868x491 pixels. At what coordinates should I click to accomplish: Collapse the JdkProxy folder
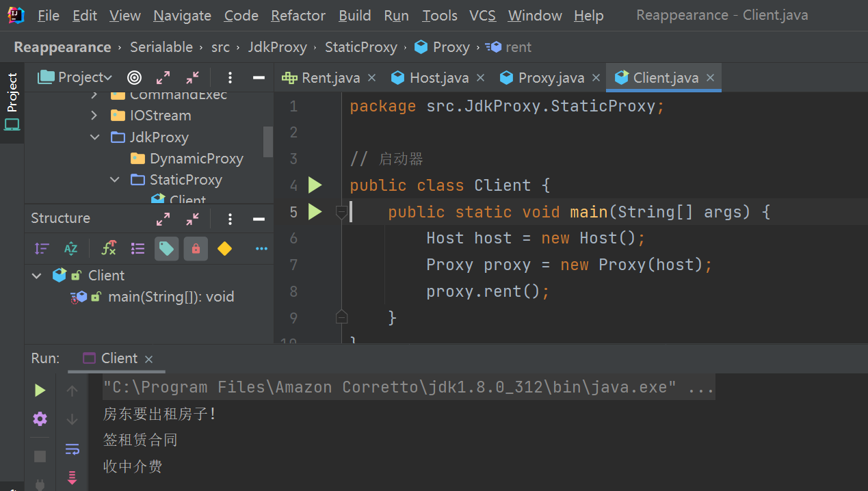pos(95,137)
